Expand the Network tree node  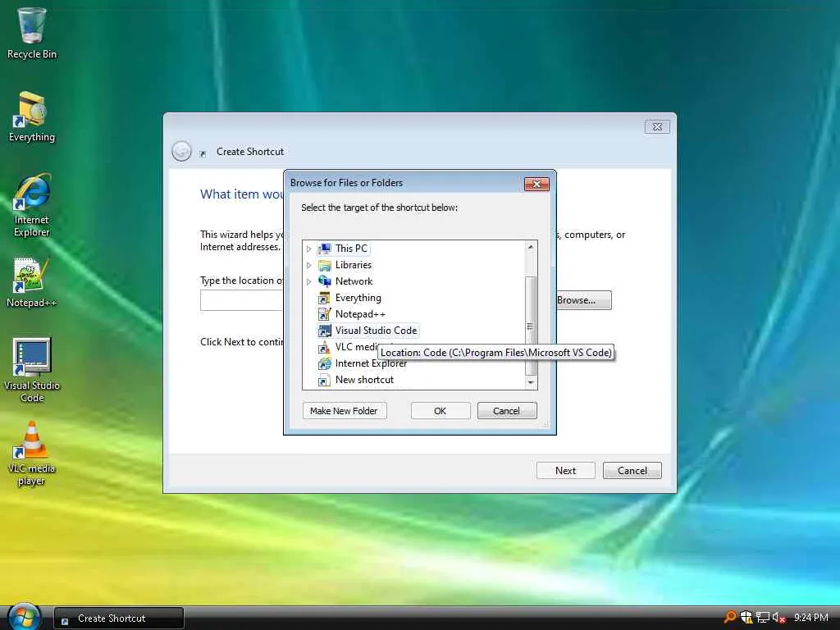coord(308,281)
